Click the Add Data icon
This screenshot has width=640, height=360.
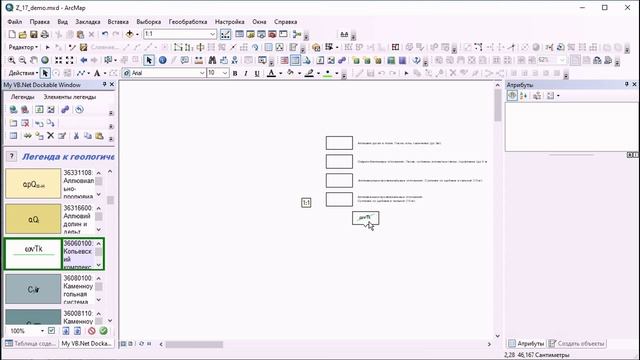click(x=130, y=34)
